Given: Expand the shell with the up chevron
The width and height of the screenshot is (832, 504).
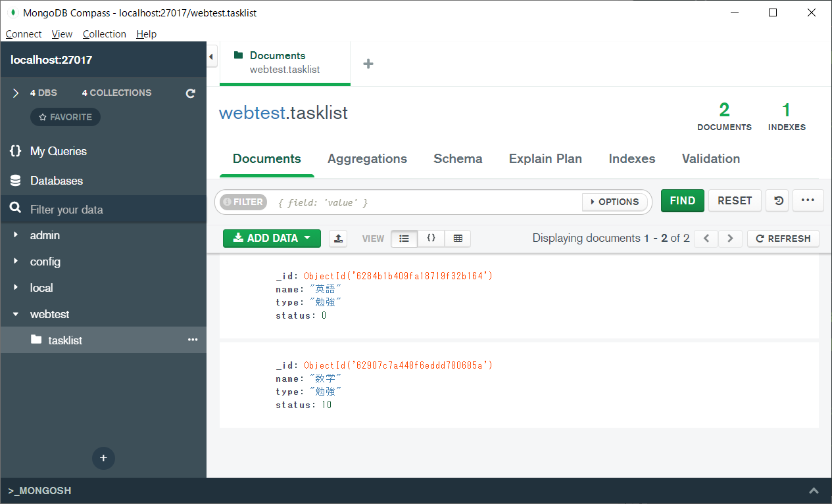Looking at the screenshot, I should coord(814,491).
